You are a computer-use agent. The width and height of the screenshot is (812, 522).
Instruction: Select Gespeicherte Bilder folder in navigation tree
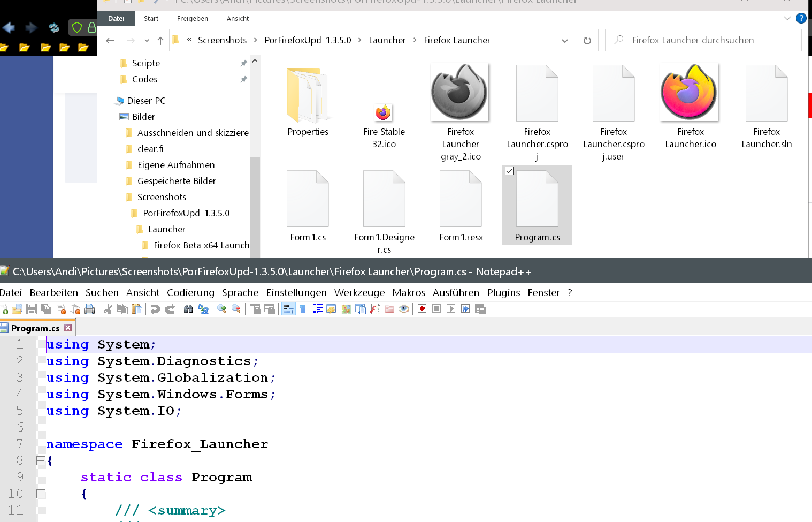[x=177, y=181]
